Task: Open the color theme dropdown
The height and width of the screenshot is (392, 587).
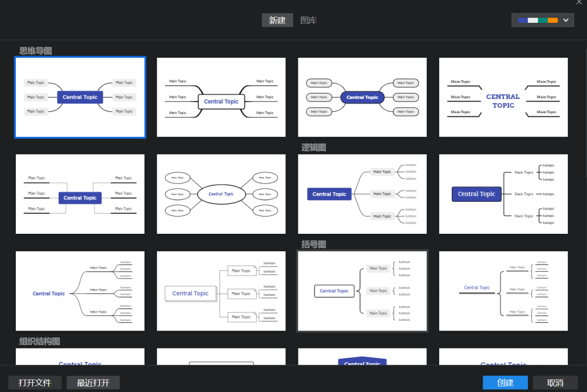Action: click(x=566, y=20)
